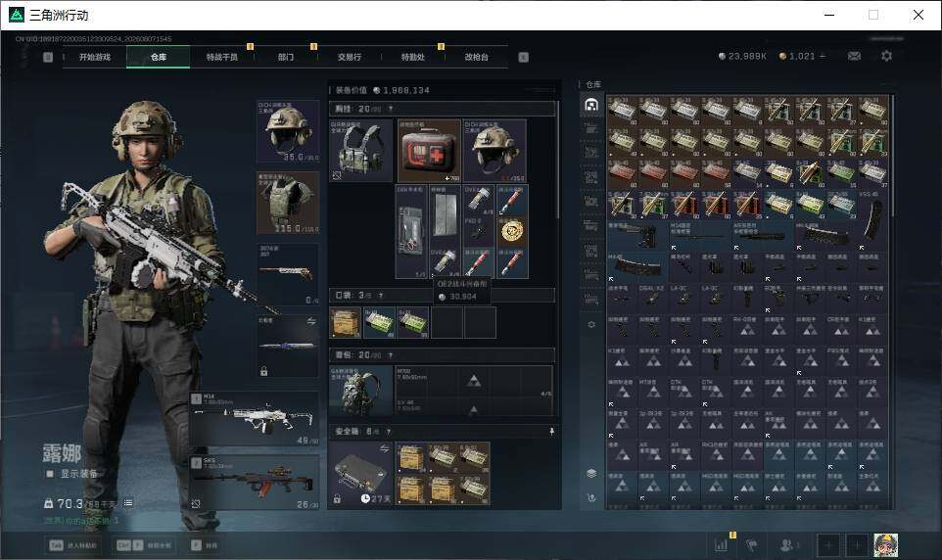Select the yellow ammo box in pockets
The width and height of the screenshot is (942, 560).
[346, 322]
